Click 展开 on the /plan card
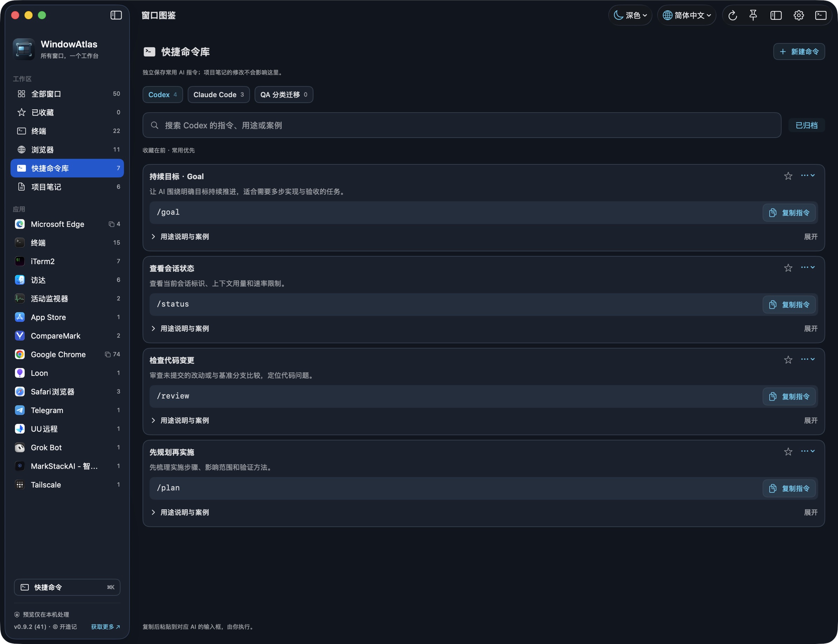Screen dimensions: 838x644 click(x=810, y=512)
